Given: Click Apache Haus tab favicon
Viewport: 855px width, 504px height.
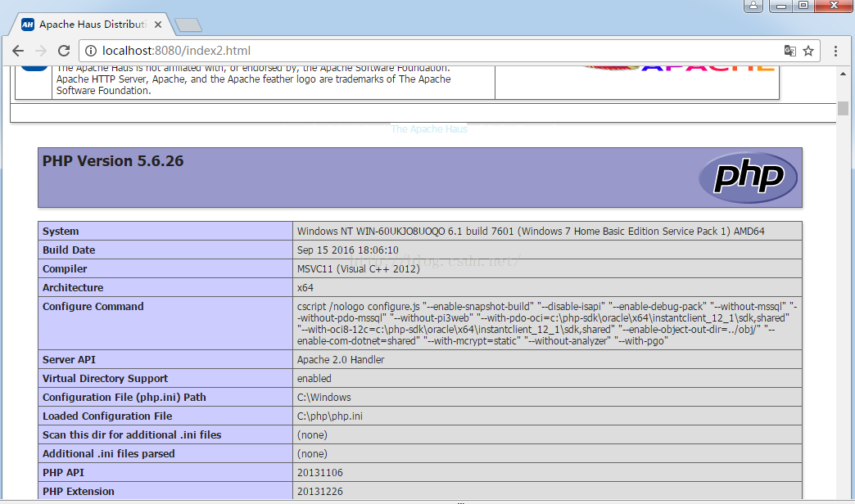Looking at the screenshot, I should pyautogui.click(x=28, y=25).
